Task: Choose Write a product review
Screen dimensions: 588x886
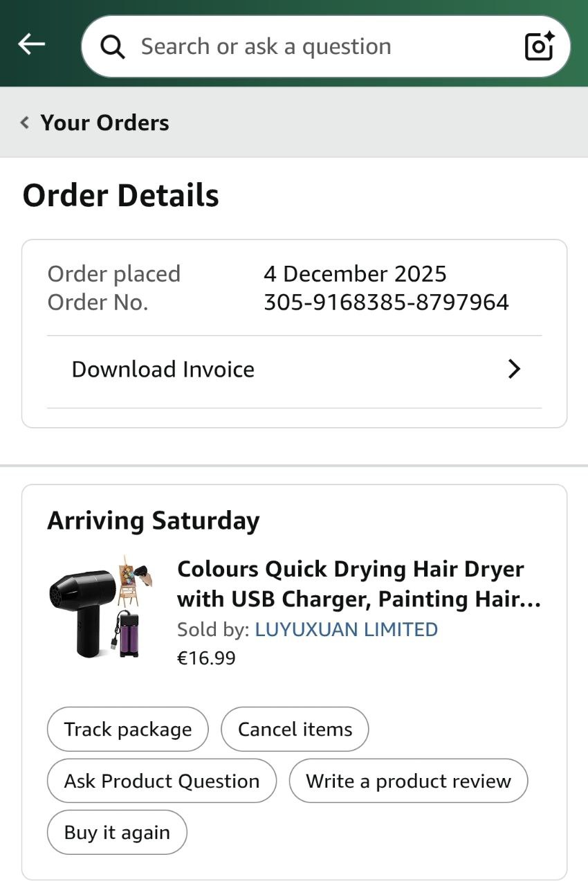Action: (408, 781)
